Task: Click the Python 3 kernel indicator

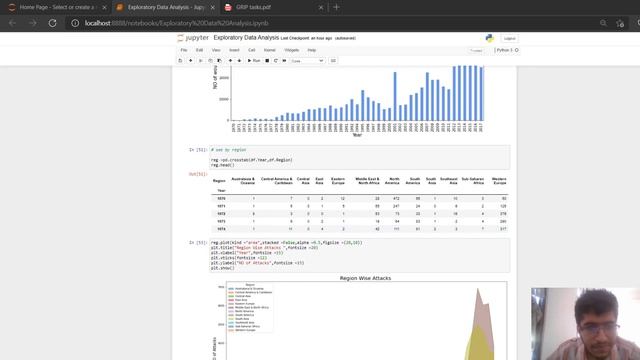Action: (x=507, y=50)
